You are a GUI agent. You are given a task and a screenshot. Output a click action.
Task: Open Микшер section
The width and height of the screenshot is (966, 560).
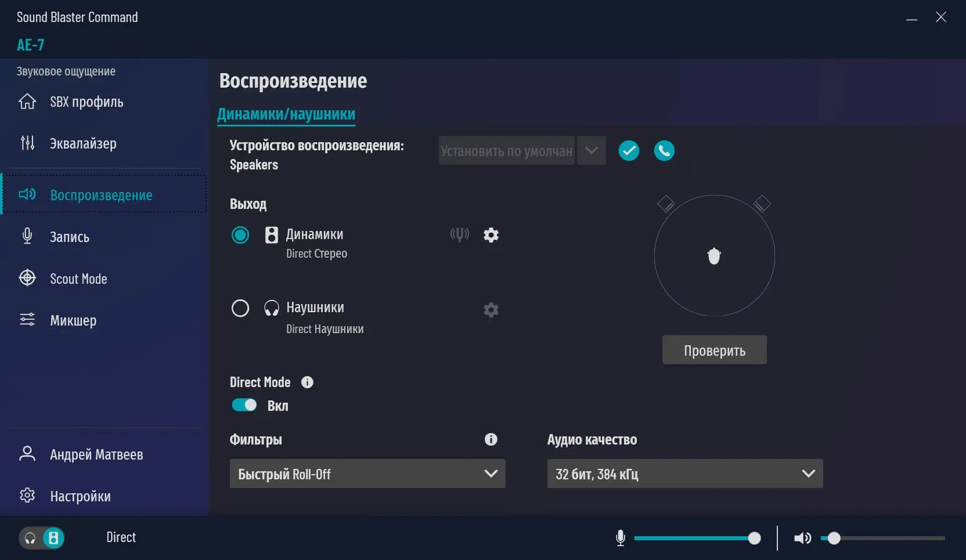[x=104, y=320]
